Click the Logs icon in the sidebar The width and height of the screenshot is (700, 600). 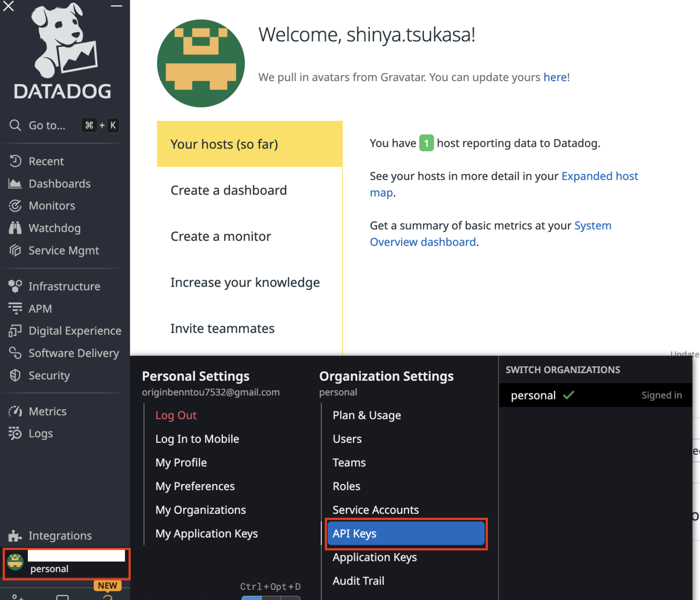click(15, 433)
